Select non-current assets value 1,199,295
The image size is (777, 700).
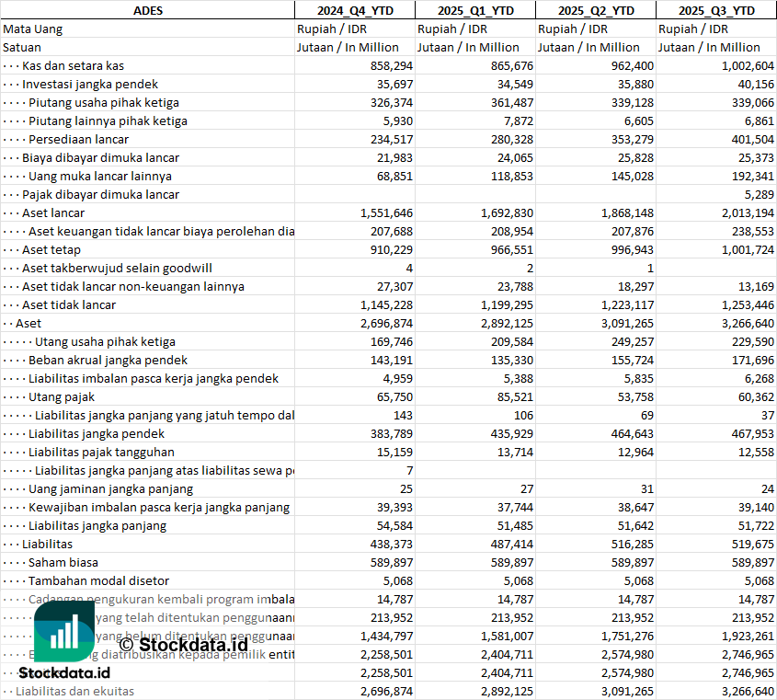[507, 304]
